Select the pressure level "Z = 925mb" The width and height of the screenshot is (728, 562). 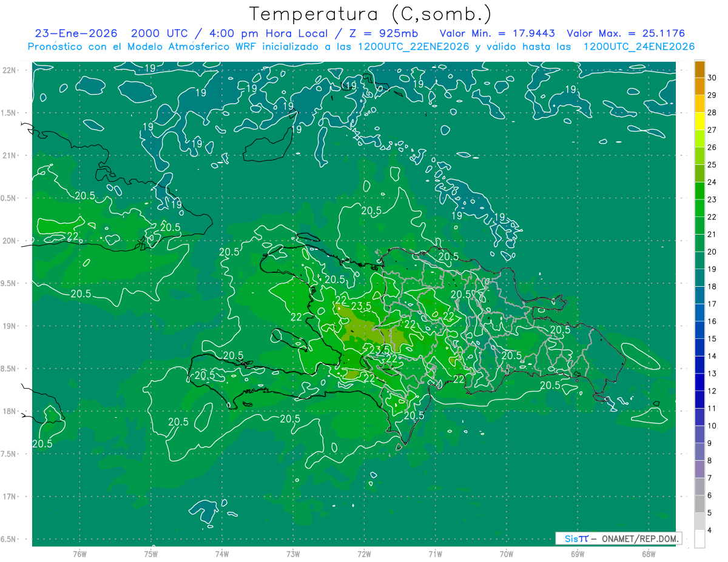coord(384,33)
